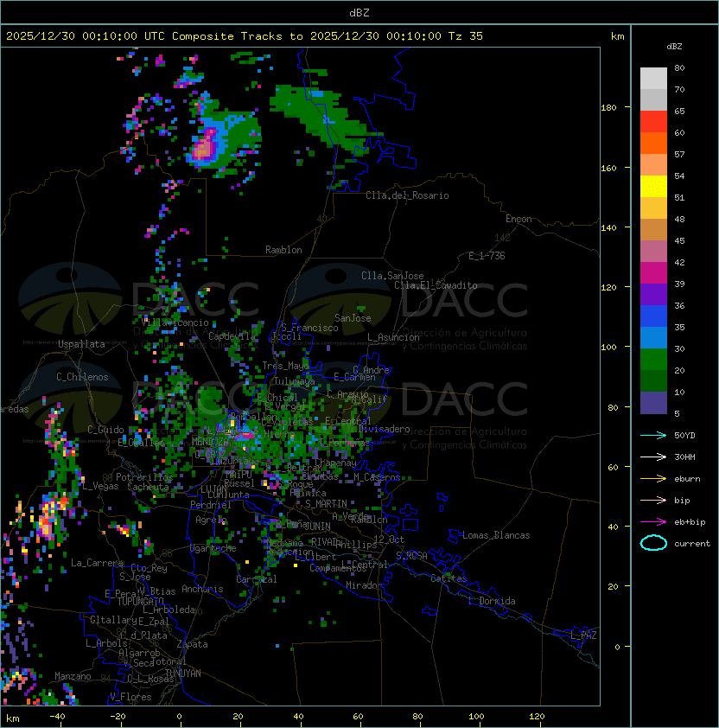Viewport: 719px width, 728px height.
Task: Pick the light blue swatch between 35 and 30
Action: (653, 337)
